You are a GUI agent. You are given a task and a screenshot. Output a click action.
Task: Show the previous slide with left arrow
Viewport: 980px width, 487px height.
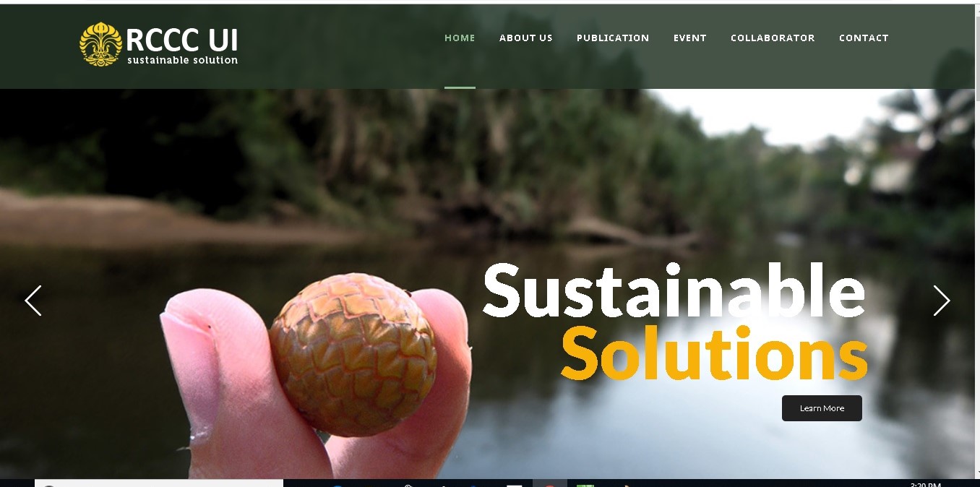click(x=33, y=301)
